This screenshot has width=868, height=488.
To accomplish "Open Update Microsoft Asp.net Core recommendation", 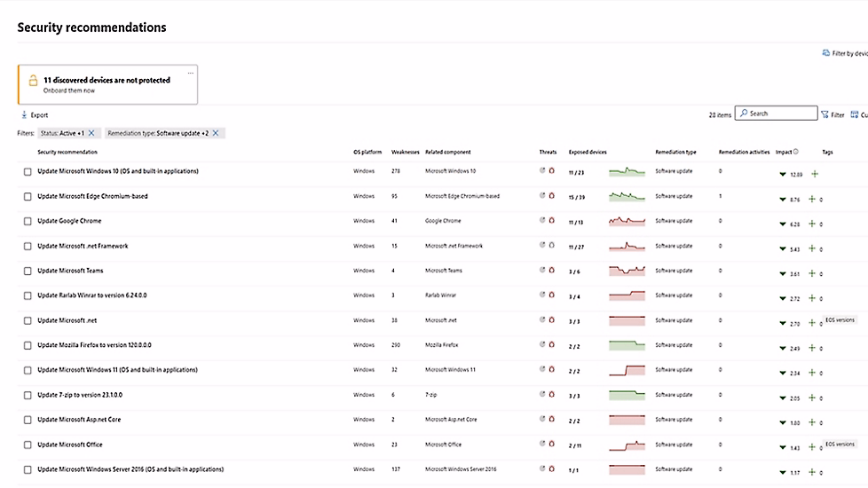I will click(x=79, y=420).
